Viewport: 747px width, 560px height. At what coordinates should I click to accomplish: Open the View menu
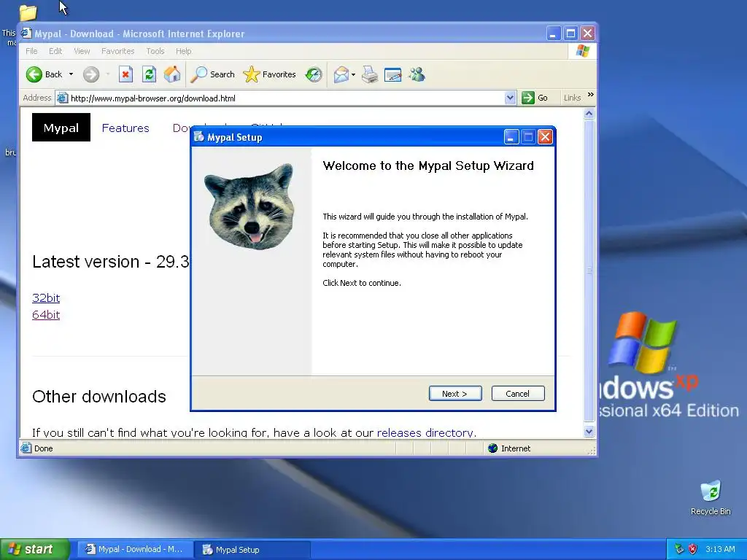82,51
